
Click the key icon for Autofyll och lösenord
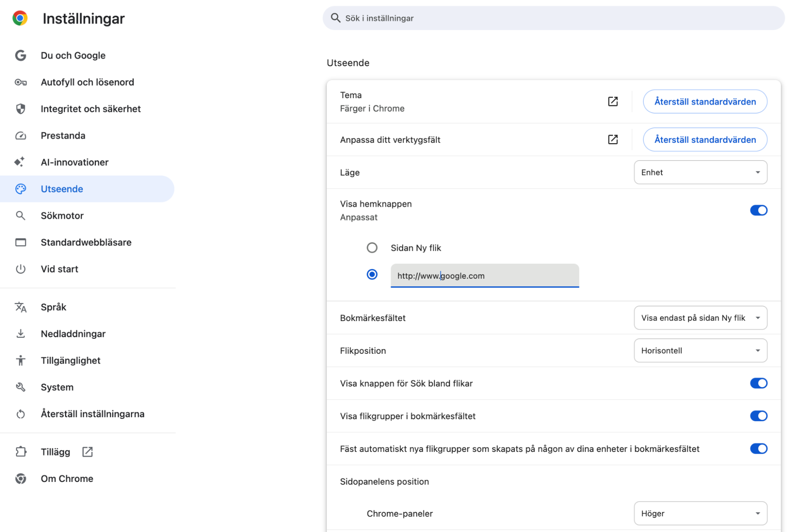point(21,82)
